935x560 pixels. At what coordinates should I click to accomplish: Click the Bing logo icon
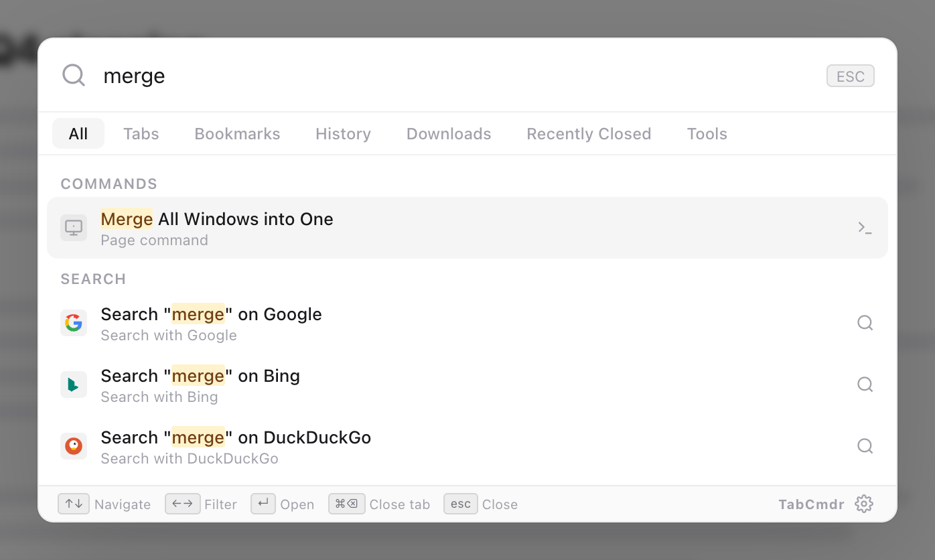74,384
